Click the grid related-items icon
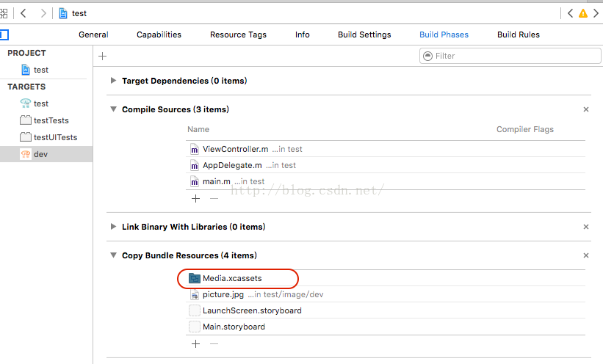 click(4, 13)
